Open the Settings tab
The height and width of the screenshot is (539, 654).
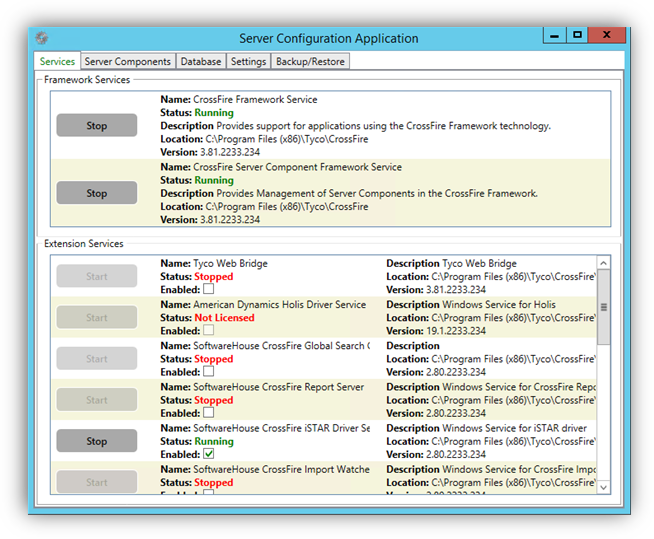(248, 62)
